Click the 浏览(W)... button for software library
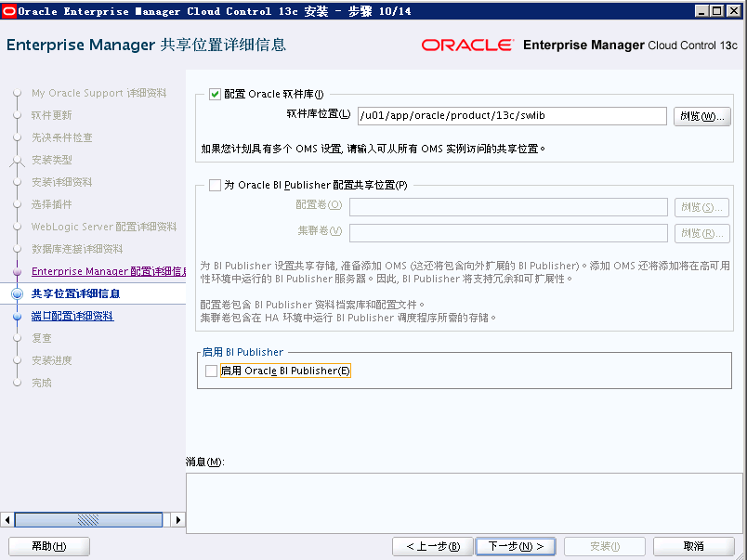 pos(701,116)
